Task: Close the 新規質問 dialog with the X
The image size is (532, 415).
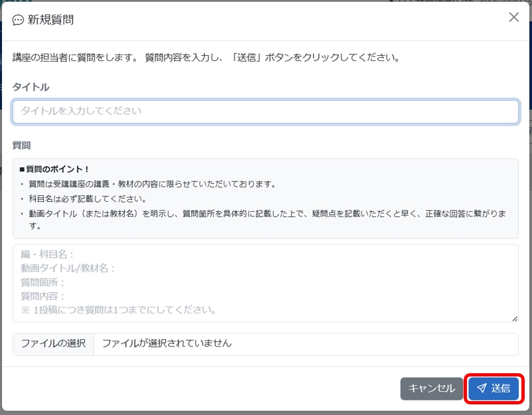Action: 514,18
